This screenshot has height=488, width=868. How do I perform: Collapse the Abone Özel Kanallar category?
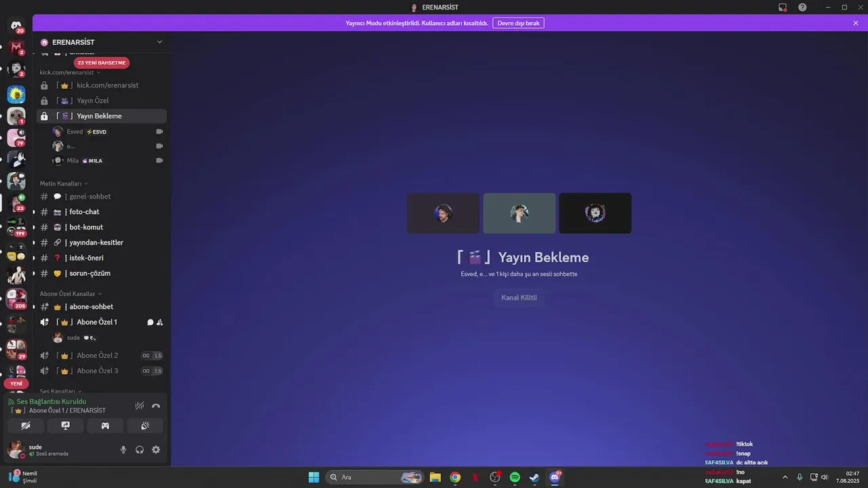[71, 294]
